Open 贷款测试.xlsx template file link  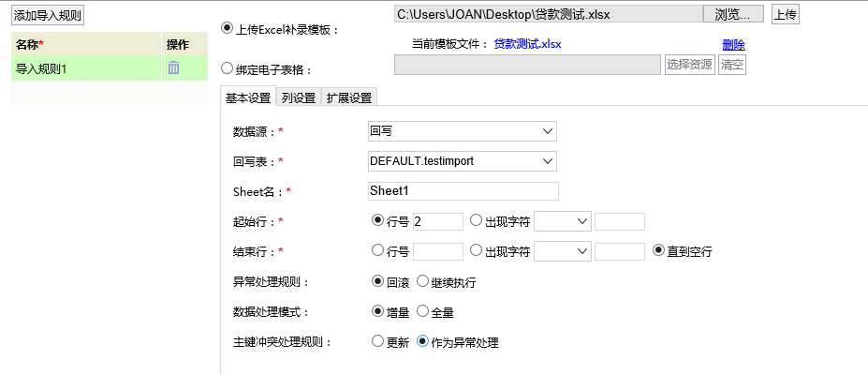pos(527,44)
